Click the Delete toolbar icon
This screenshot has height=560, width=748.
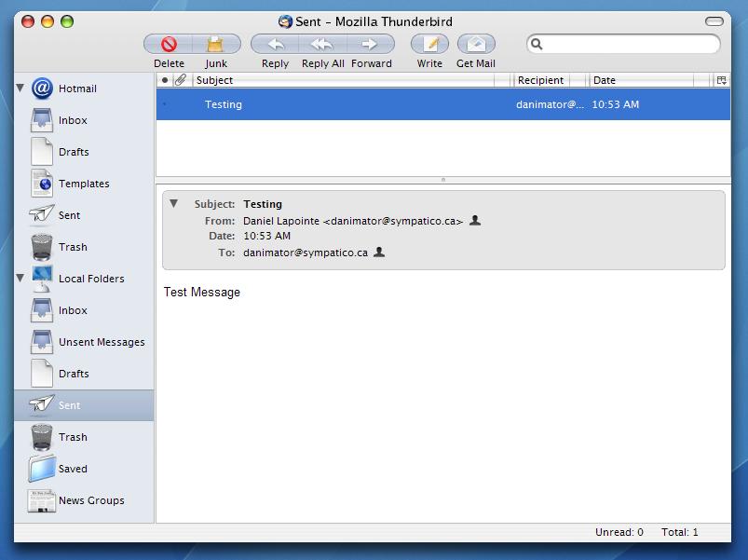(x=169, y=45)
